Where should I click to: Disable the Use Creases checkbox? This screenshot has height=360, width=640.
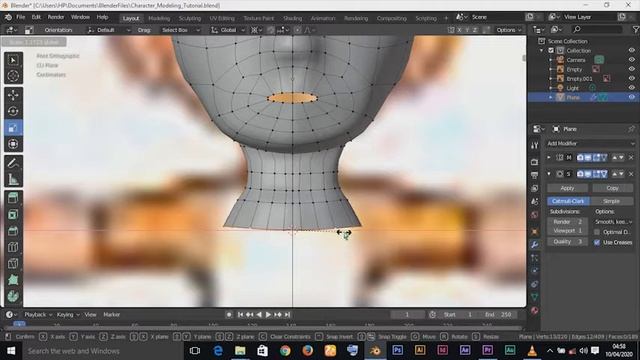(597, 242)
